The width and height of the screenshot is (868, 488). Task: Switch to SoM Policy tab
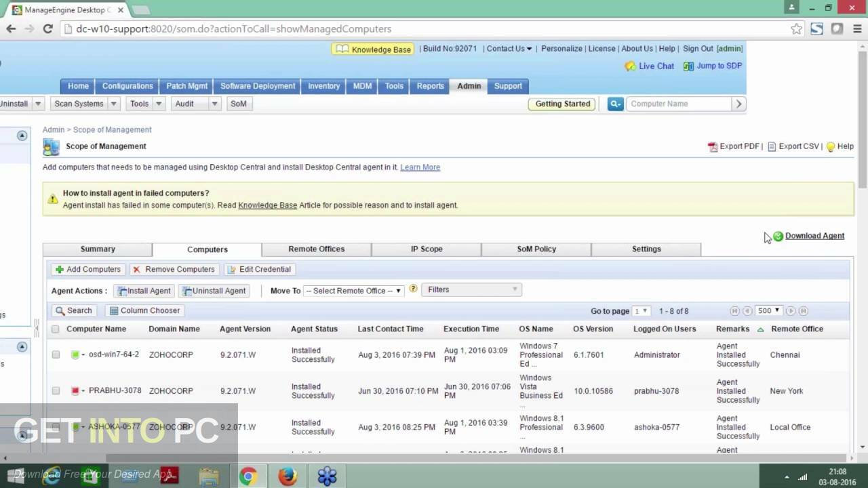536,249
